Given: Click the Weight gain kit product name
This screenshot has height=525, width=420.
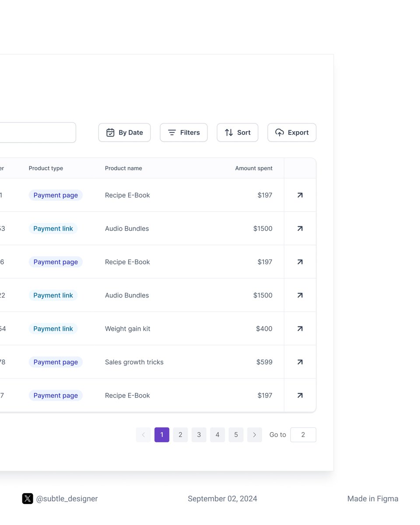Looking at the screenshot, I should coord(128,329).
